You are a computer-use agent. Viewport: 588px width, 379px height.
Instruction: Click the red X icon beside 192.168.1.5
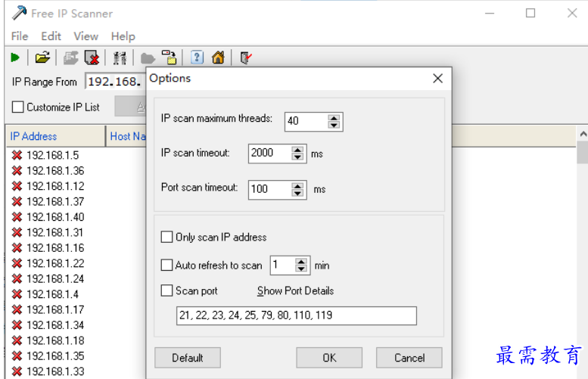coord(17,155)
